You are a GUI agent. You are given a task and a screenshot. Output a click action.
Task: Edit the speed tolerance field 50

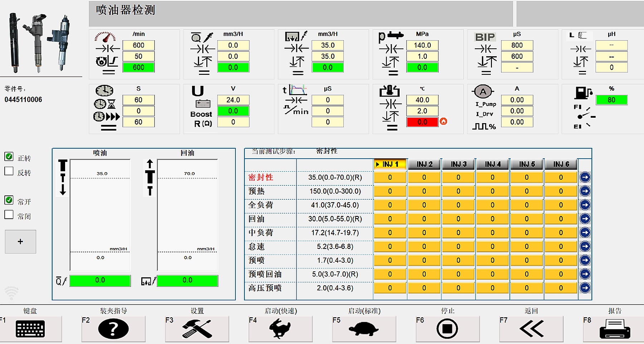(x=138, y=56)
